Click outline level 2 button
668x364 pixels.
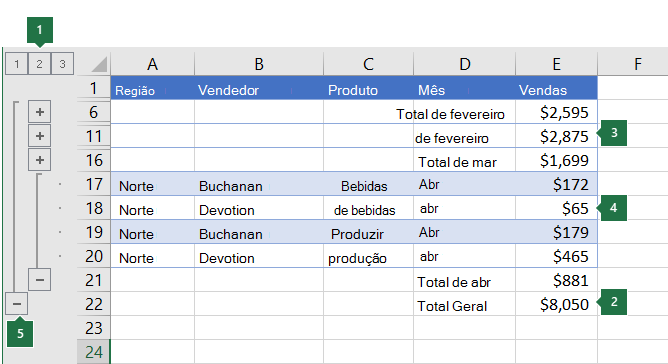coord(39,64)
